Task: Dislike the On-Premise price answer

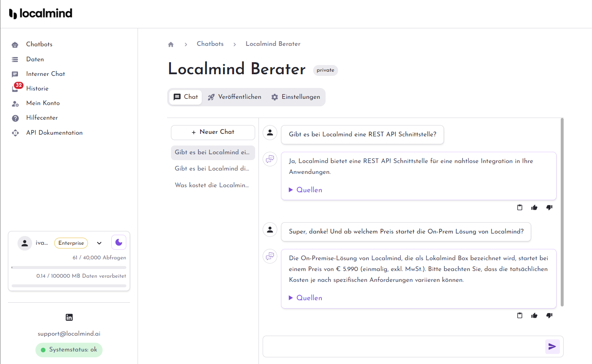Action: coord(549,315)
